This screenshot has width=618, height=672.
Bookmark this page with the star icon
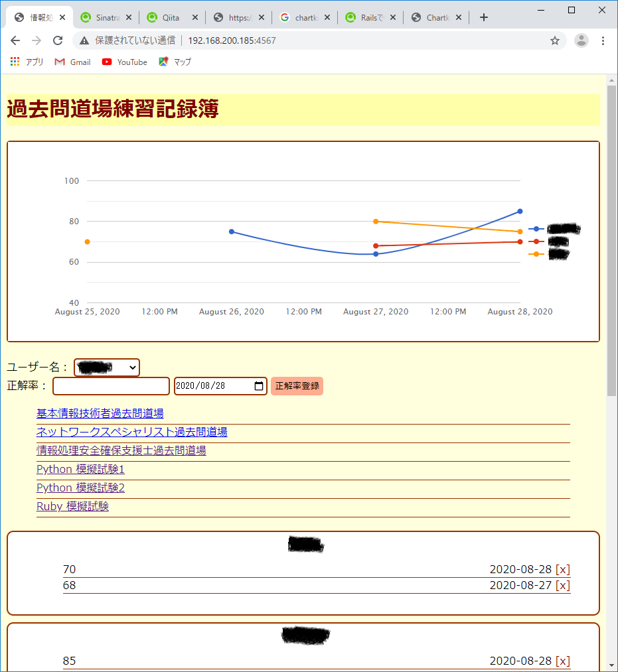(x=555, y=40)
